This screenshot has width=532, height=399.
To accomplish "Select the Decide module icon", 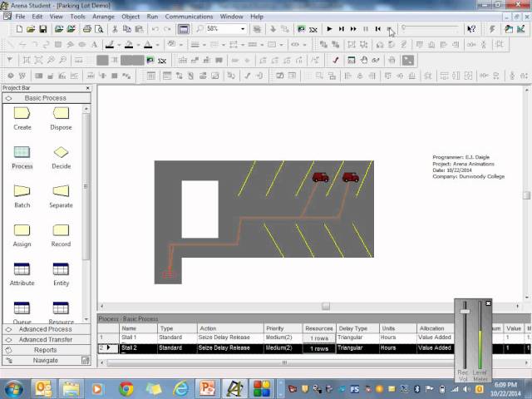I will point(61,152).
